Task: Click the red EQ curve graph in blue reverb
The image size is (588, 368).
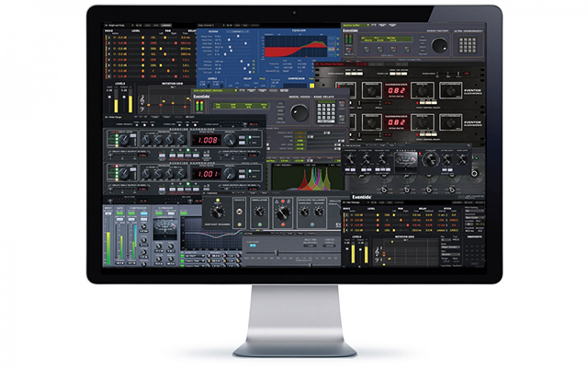Action: click(296, 46)
